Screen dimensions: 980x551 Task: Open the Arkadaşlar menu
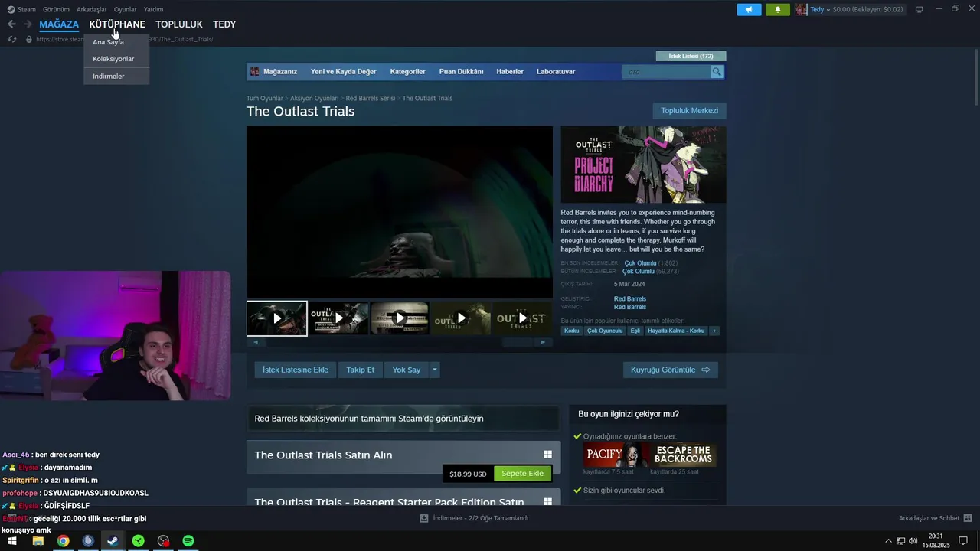92,9
